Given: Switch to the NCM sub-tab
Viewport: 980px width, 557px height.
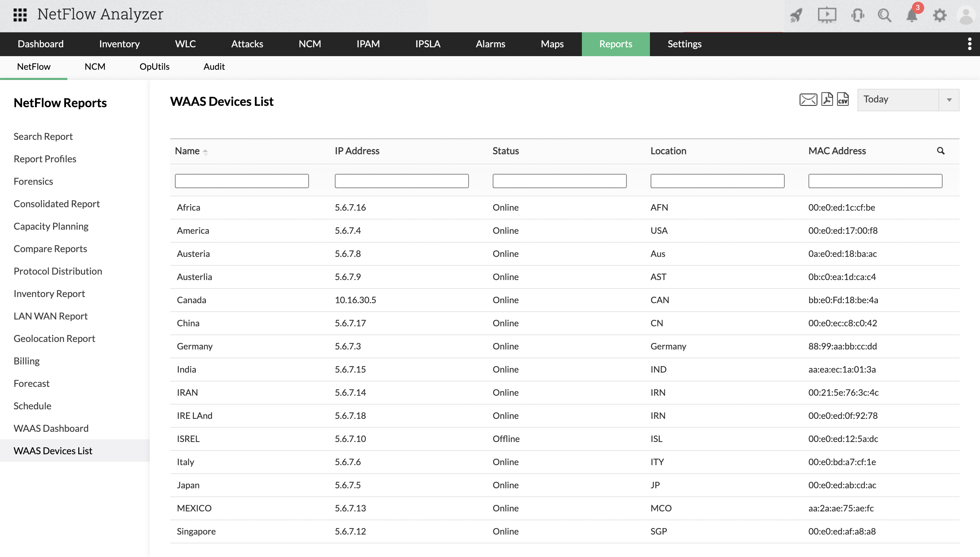Looking at the screenshot, I should click(x=95, y=67).
